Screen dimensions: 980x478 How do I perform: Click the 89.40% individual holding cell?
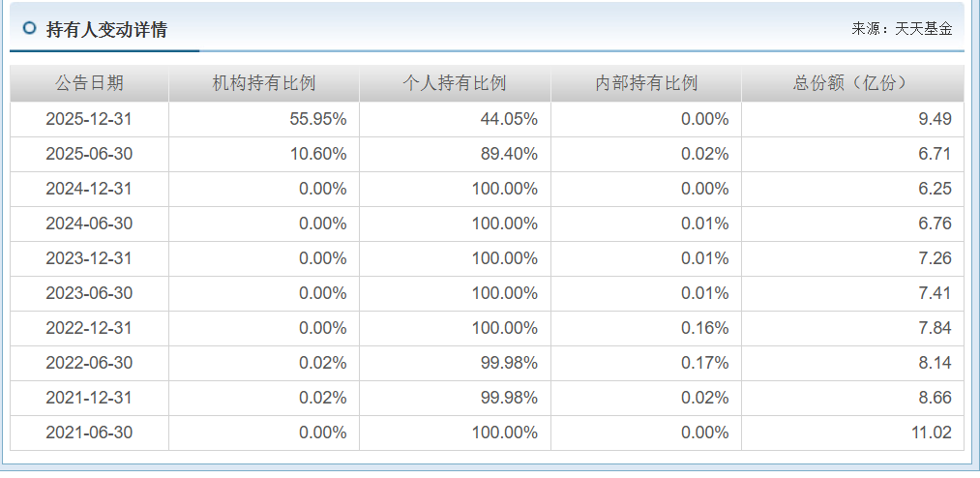(455, 155)
